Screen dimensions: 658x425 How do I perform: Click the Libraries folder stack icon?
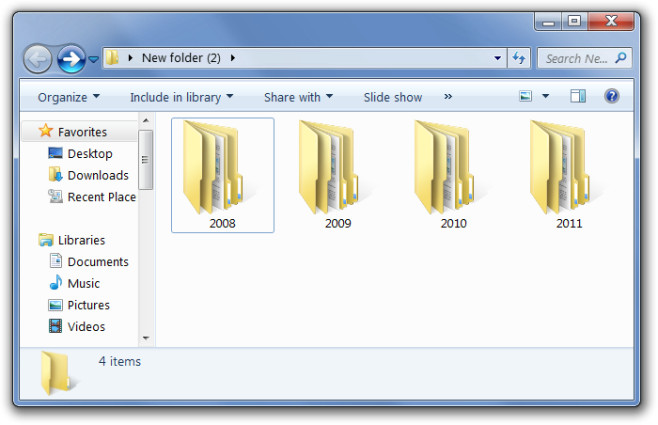point(46,240)
